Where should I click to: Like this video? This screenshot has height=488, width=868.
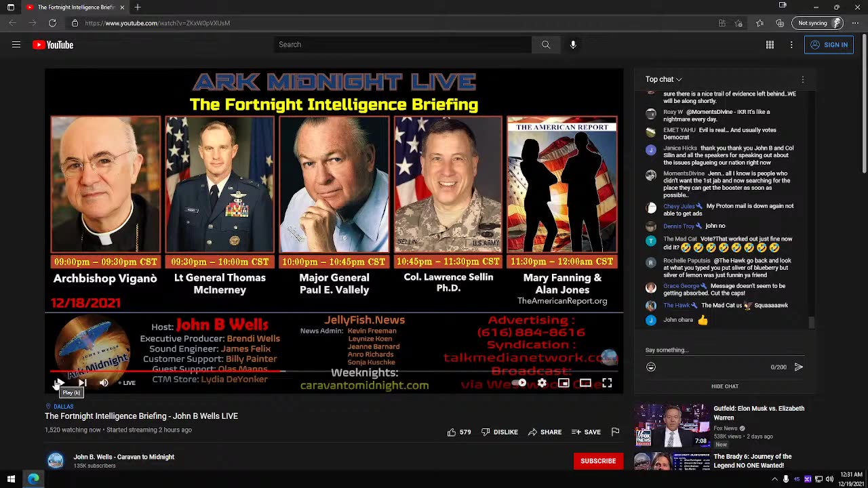pos(459,432)
